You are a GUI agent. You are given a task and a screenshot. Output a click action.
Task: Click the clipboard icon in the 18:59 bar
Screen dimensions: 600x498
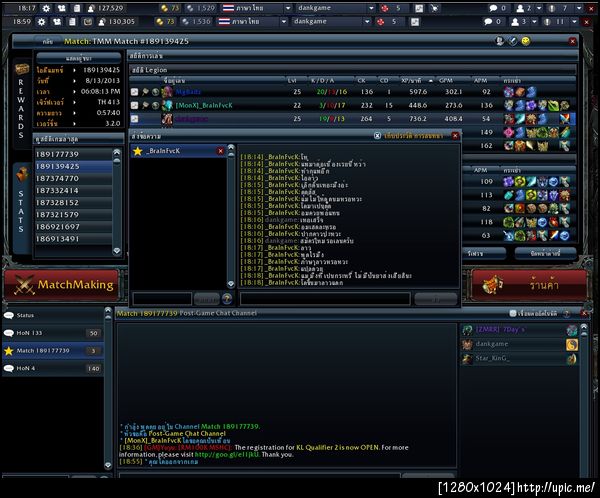(72, 22)
